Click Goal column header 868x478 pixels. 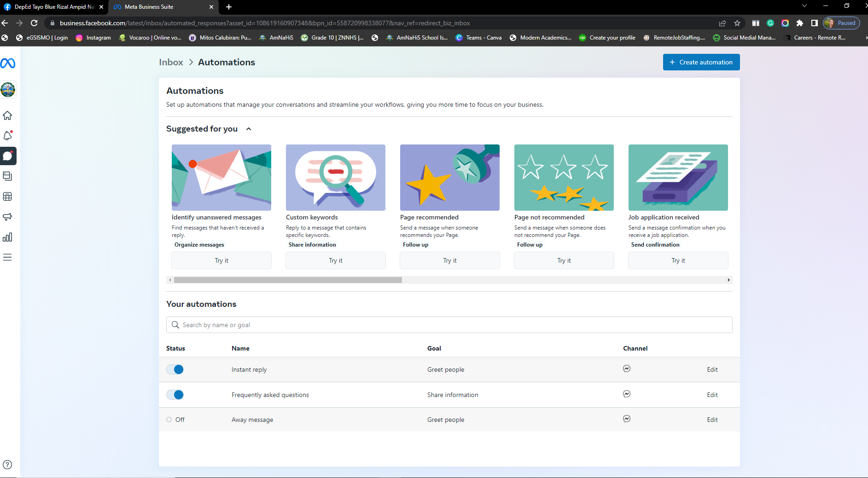pyautogui.click(x=434, y=348)
